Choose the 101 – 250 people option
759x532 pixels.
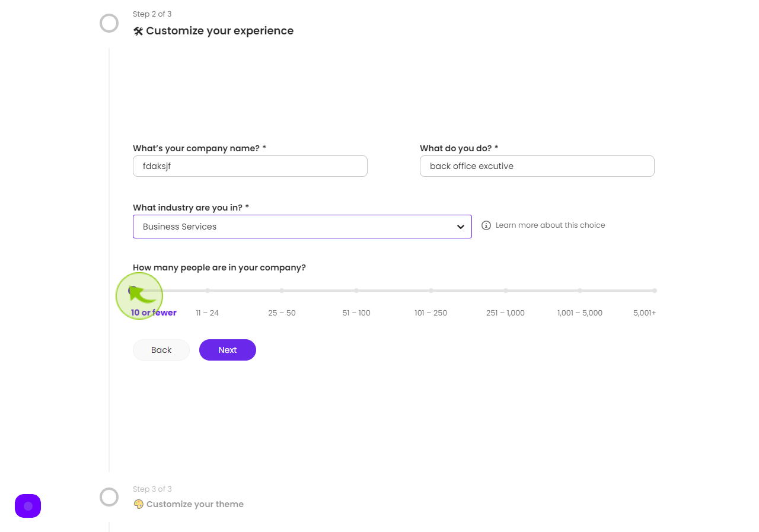point(431,313)
